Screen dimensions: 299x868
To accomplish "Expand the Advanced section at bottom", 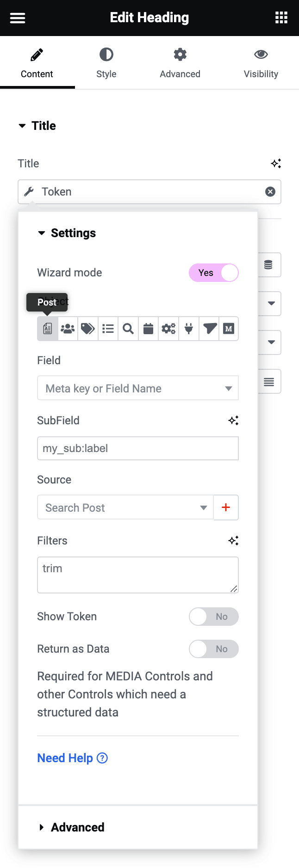I will point(77,827).
